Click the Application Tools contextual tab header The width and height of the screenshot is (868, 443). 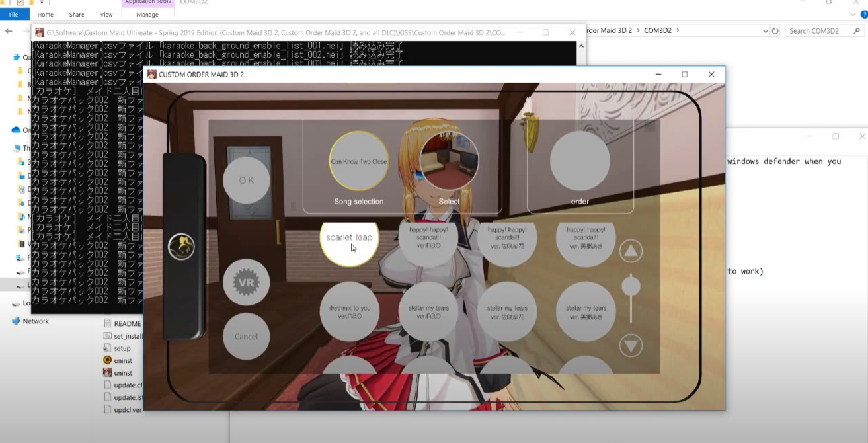(147, 3)
